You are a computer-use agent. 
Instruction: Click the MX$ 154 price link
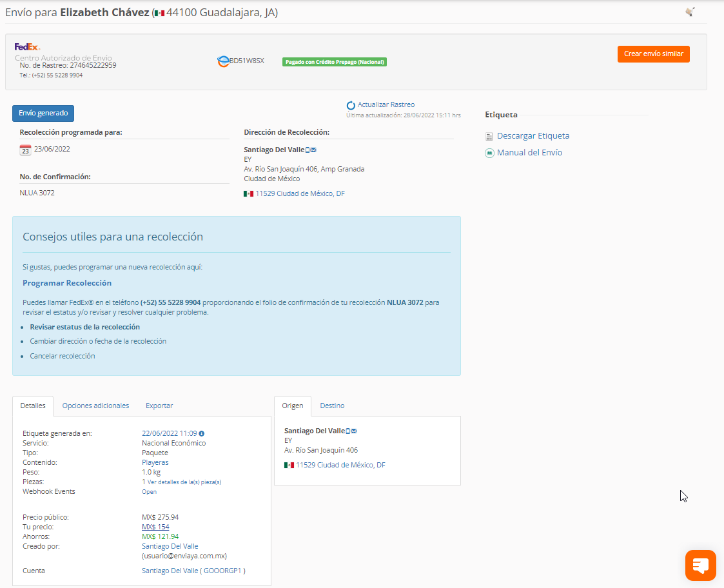(155, 527)
